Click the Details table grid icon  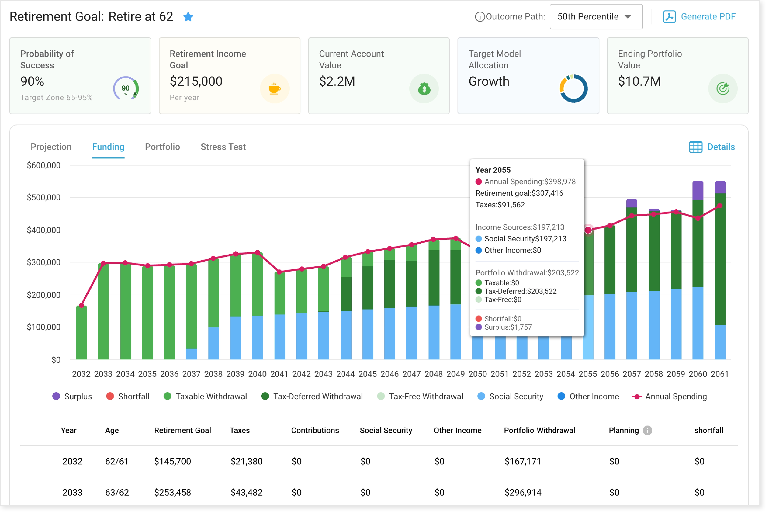(695, 147)
